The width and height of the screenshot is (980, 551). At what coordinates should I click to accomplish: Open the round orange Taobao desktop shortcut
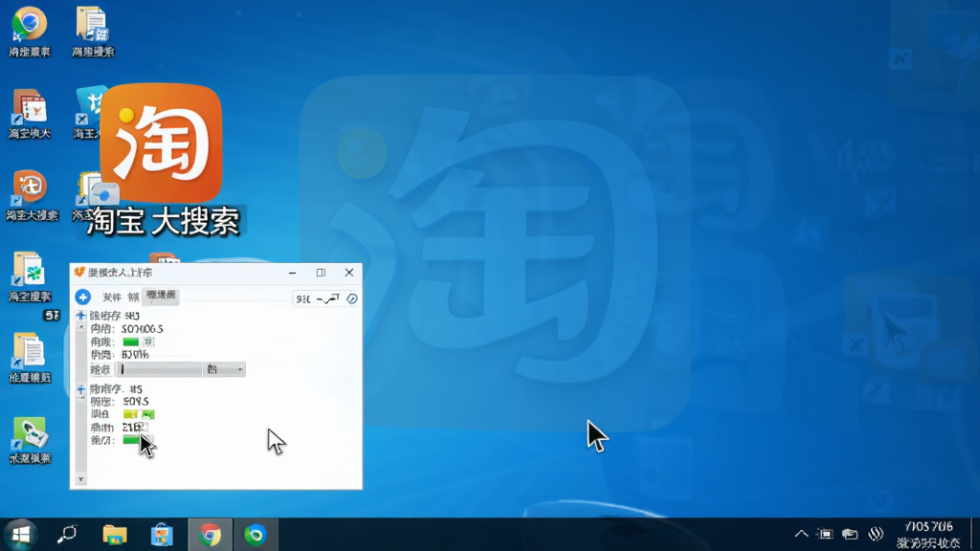point(30,195)
